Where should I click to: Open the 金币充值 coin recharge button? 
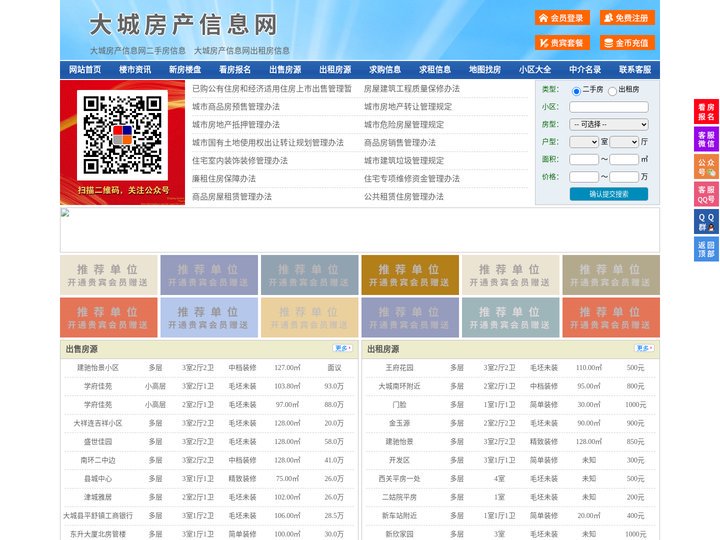[x=627, y=43]
